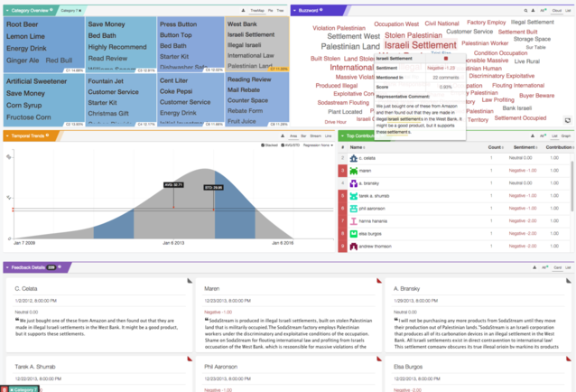Switch Buzzword panel to List view
The width and height of the screenshot is (576, 392).
point(568,9)
